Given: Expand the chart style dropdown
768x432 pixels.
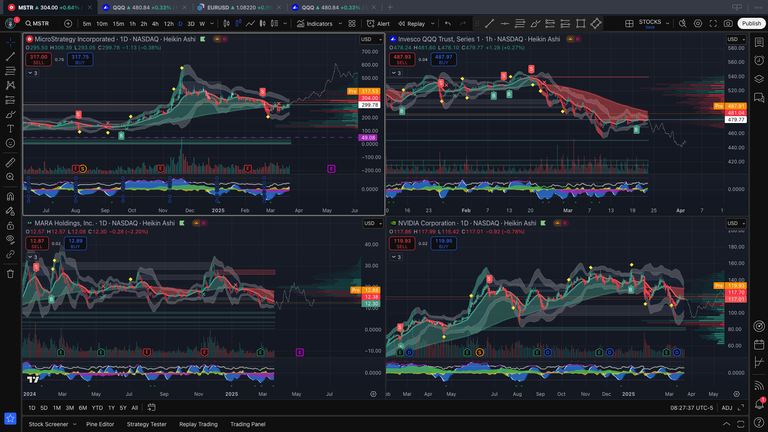Looking at the screenshot, I should (x=285, y=24).
